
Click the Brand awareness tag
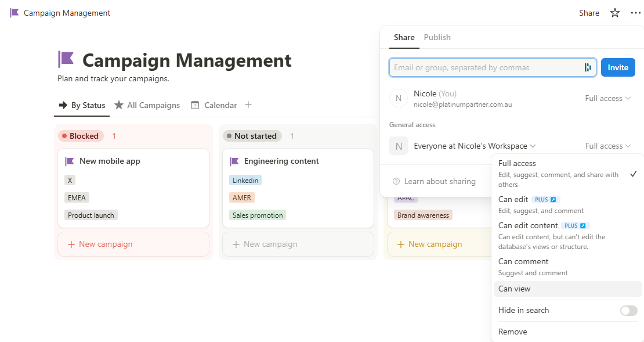click(423, 215)
